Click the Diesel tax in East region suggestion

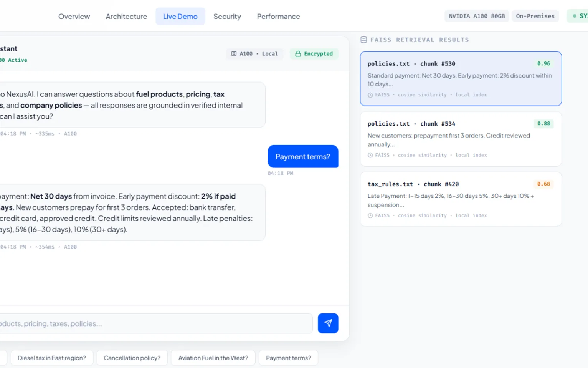coord(52,358)
